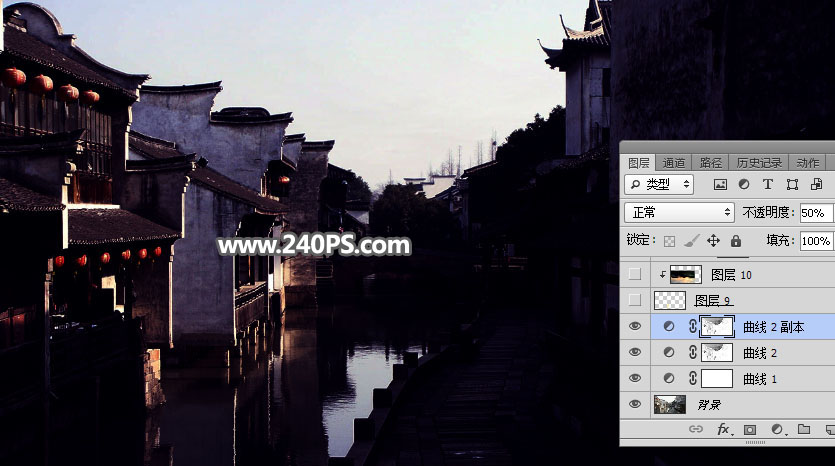Image resolution: width=835 pixels, height=466 pixels.
Task: Filter layers by adjustment layer icon
Action: pyautogui.click(x=744, y=184)
